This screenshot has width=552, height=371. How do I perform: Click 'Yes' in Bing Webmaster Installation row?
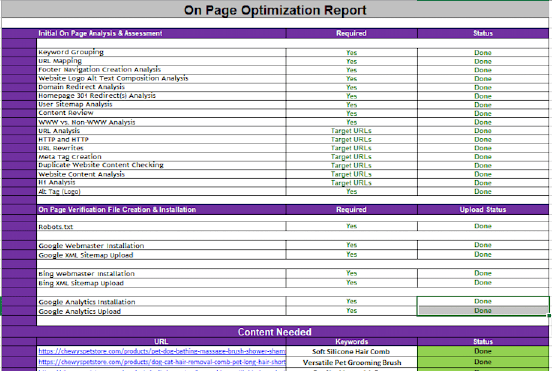[x=351, y=273]
